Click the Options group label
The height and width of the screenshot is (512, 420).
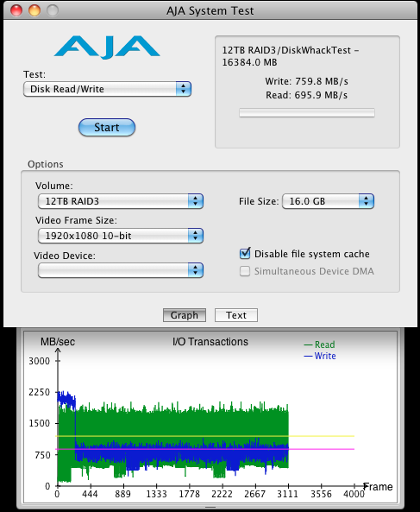pos(46,164)
